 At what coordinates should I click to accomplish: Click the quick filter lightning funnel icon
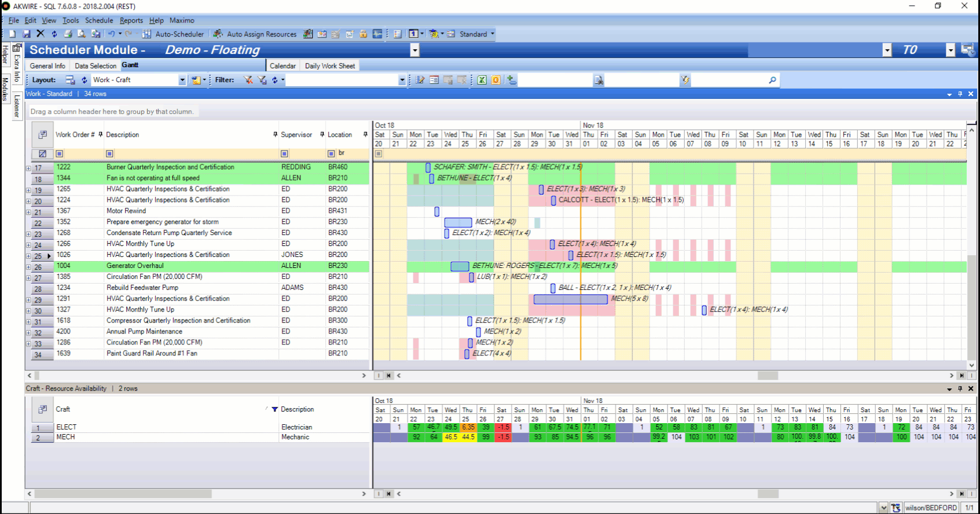coord(685,80)
